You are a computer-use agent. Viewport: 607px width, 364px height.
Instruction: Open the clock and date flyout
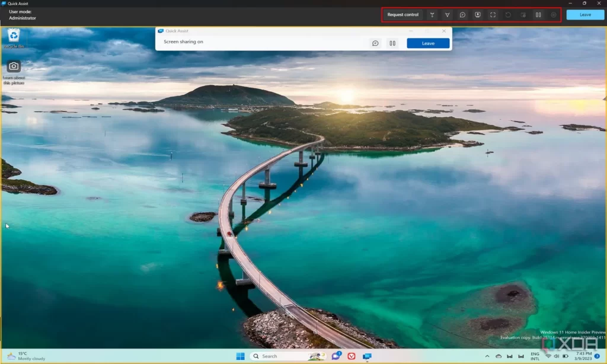(584, 356)
